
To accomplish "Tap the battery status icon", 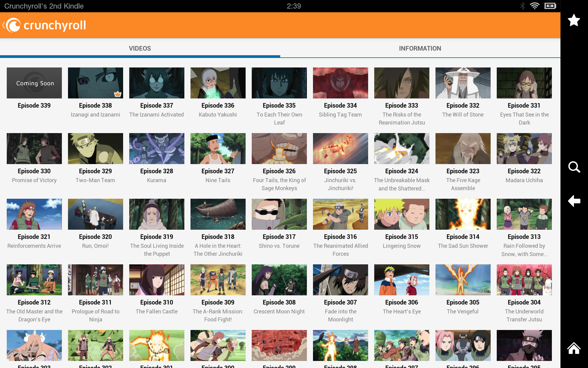I will (x=550, y=6).
